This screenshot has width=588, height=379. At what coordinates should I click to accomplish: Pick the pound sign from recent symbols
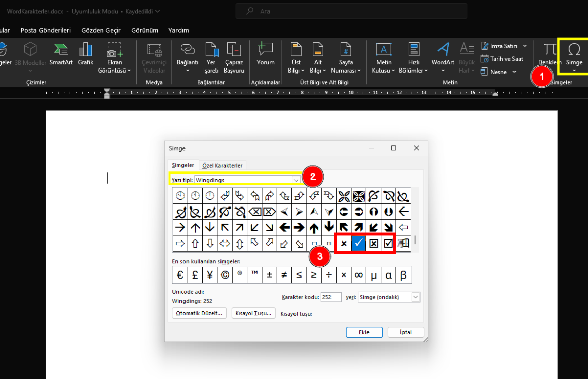195,275
